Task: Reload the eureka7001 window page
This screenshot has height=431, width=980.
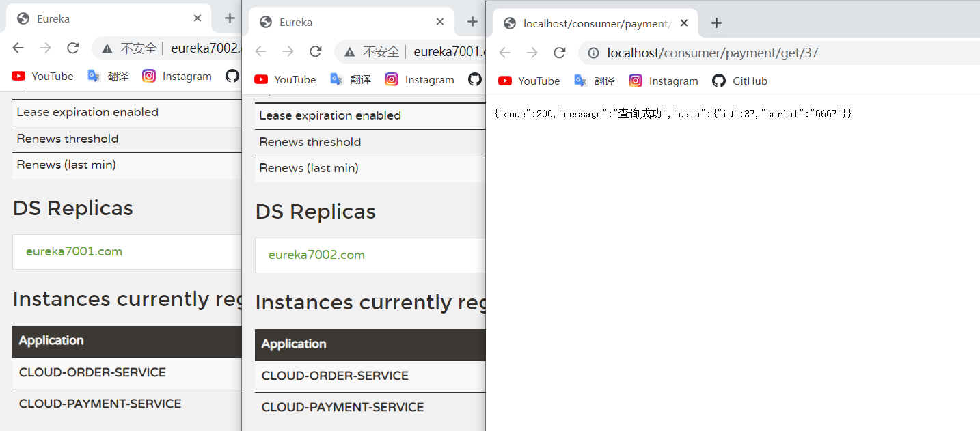Action: coord(315,51)
